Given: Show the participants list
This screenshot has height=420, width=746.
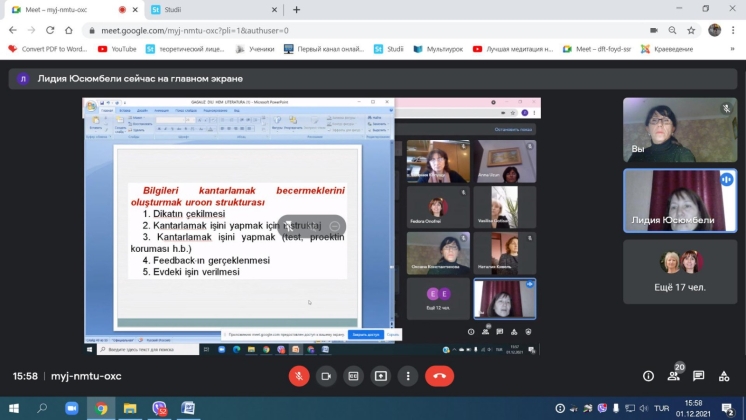Looking at the screenshot, I should (x=675, y=376).
